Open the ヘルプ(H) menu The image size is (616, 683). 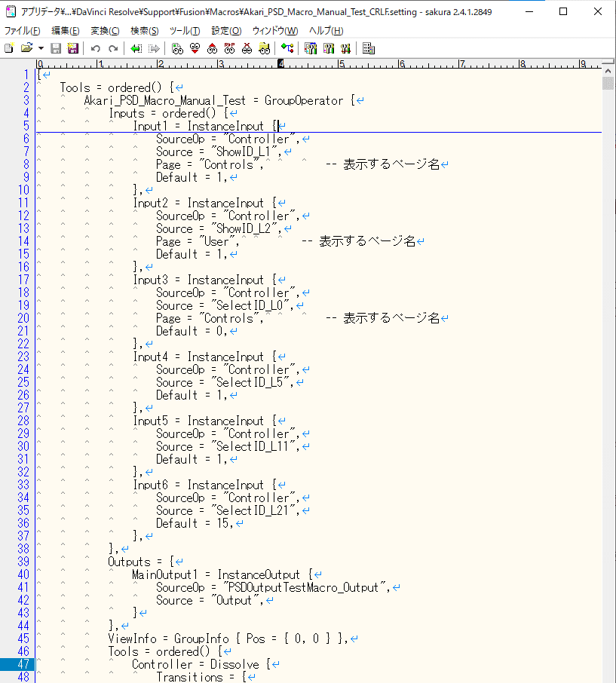pos(326,31)
